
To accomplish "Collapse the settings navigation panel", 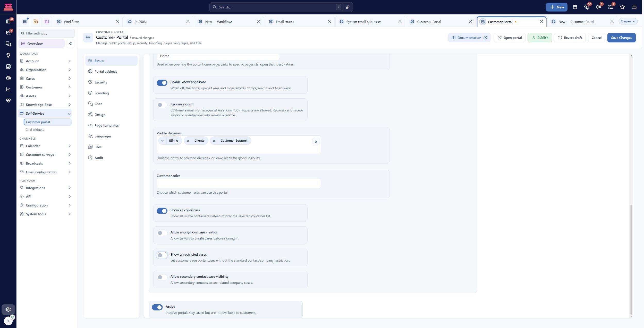I will coord(70,44).
